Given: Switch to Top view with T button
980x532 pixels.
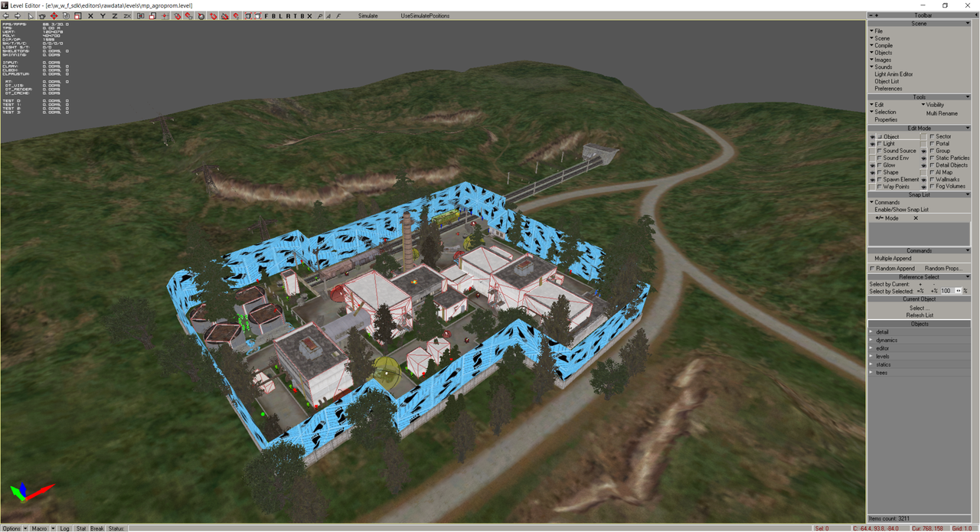Looking at the screenshot, I should click(x=296, y=15).
